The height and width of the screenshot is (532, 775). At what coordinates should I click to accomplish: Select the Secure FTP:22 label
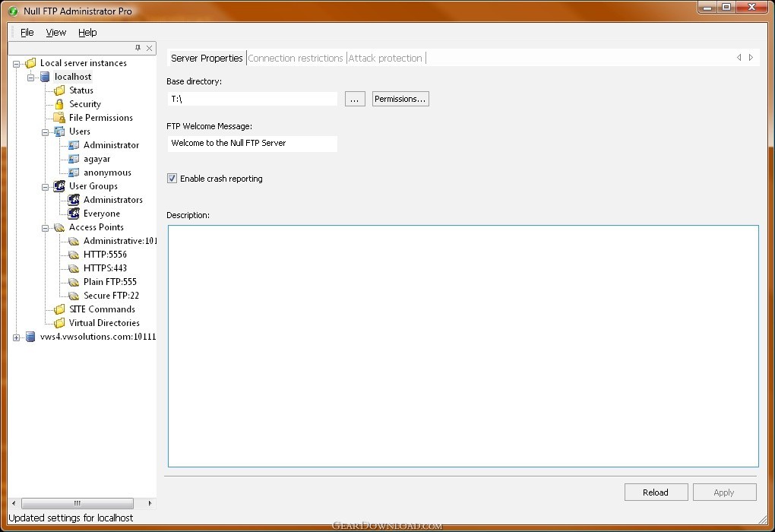111,296
